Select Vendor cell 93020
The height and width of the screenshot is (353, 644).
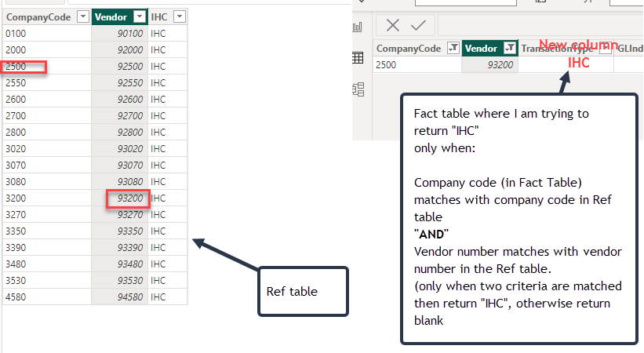click(x=119, y=148)
